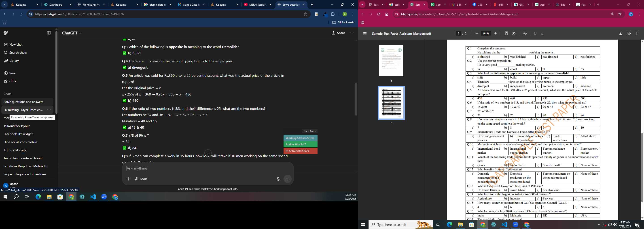Print the PDF document

[629, 34]
